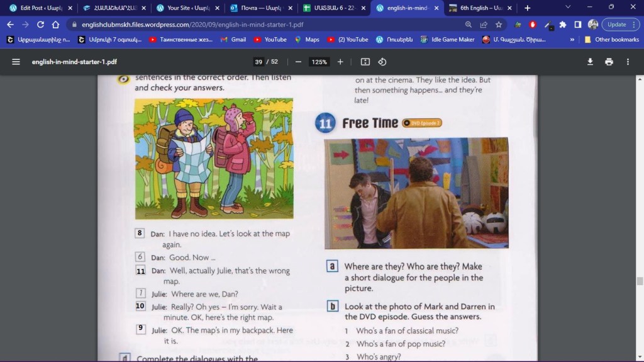
Task: Expand the hidden bookmarks chevron
Action: coord(572,39)
